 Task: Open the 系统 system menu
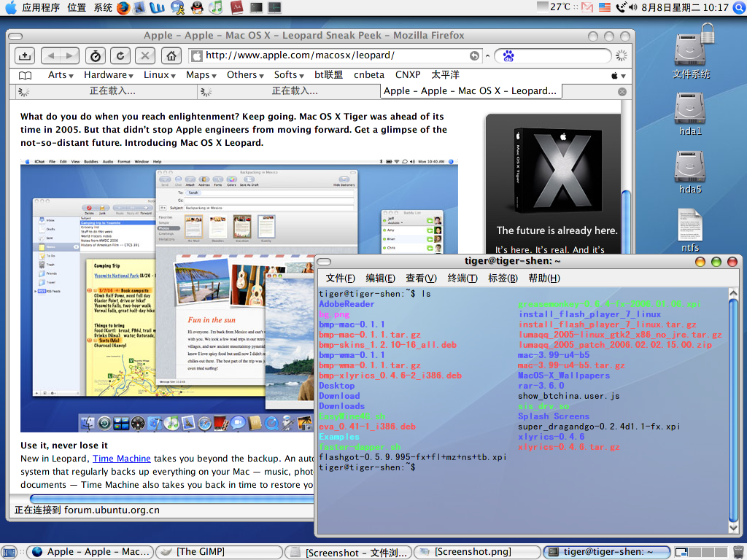tap(103, 7)
